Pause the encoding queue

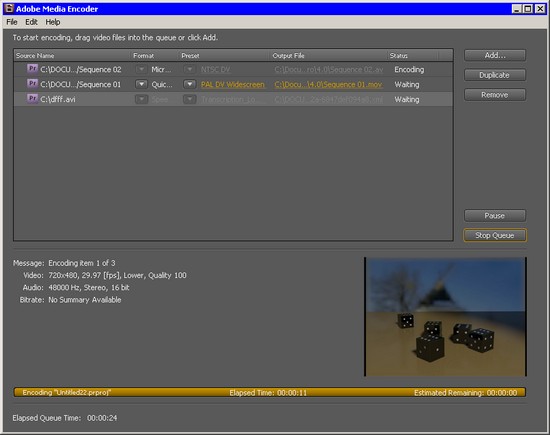coord(495,215)
